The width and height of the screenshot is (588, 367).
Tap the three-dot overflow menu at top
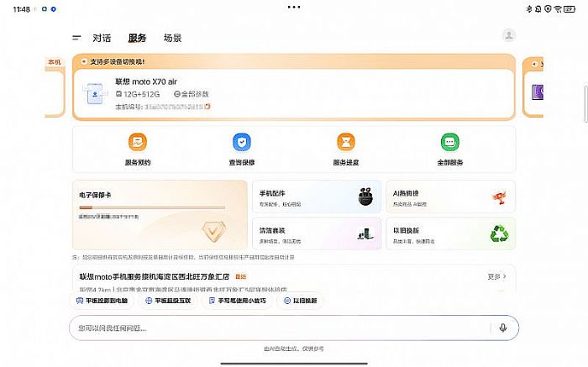tap(293, 7)
